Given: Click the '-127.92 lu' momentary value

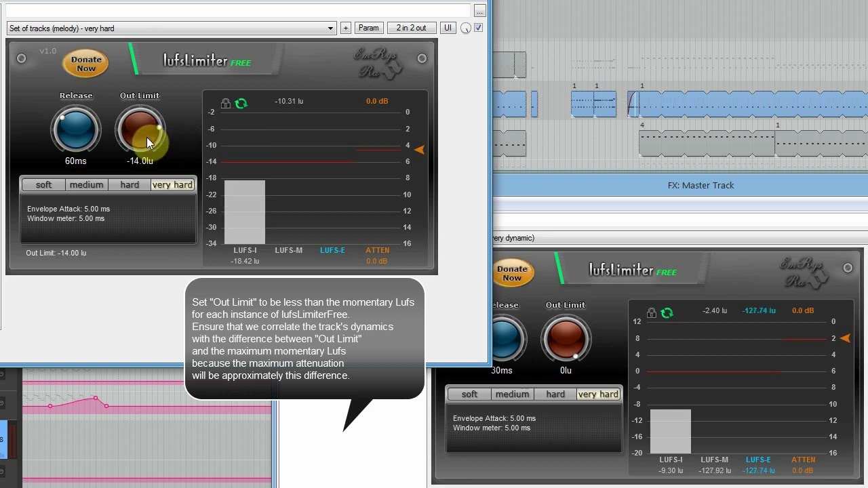Looking at the screenshot, I should point(714,470).
